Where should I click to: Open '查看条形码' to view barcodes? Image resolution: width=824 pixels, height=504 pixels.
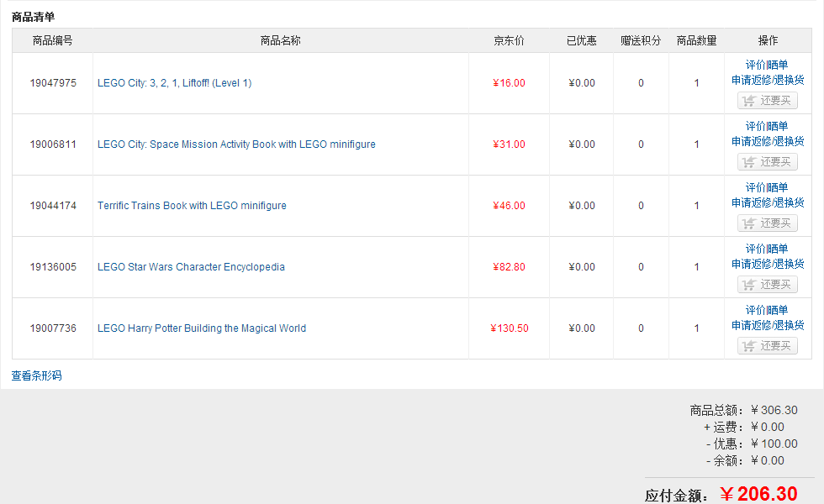tap(35, 375)
